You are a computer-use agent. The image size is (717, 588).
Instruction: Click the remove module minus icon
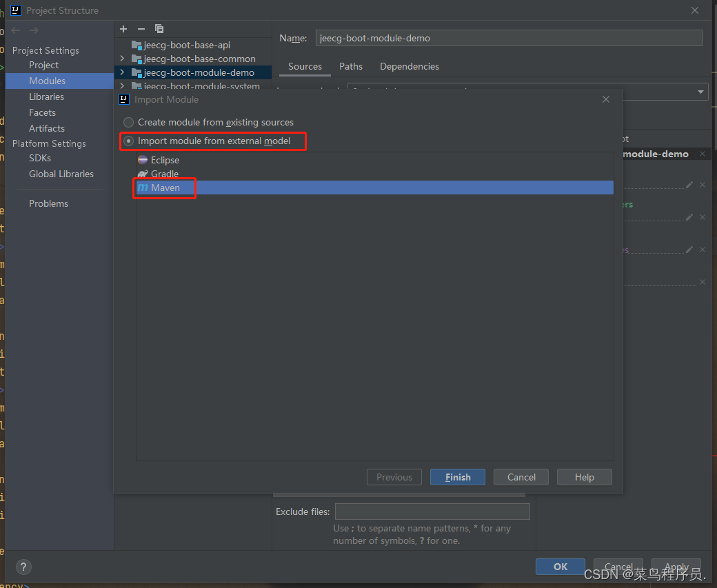pyautogui.click(x=141, y=29)
